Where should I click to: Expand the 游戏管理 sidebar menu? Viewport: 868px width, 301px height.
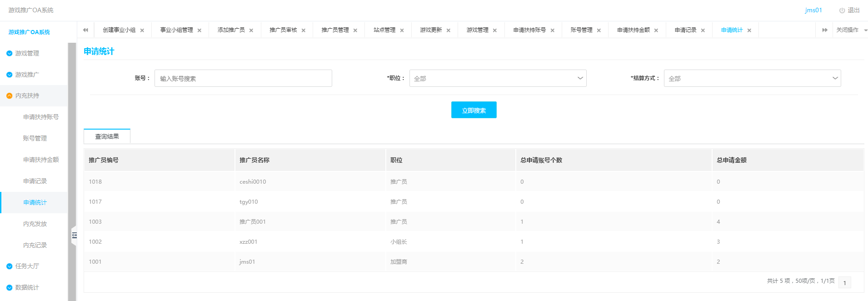(x=27, y=53)
